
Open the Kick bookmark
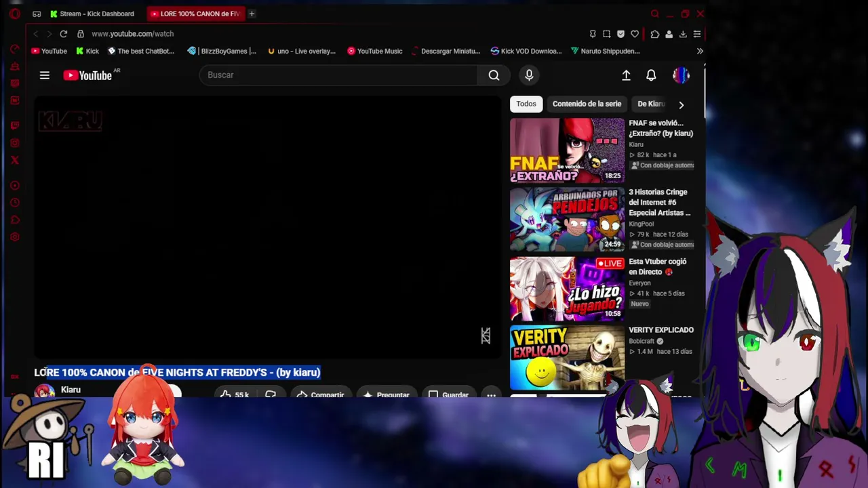pyautogui.click(x=87, y=51)
